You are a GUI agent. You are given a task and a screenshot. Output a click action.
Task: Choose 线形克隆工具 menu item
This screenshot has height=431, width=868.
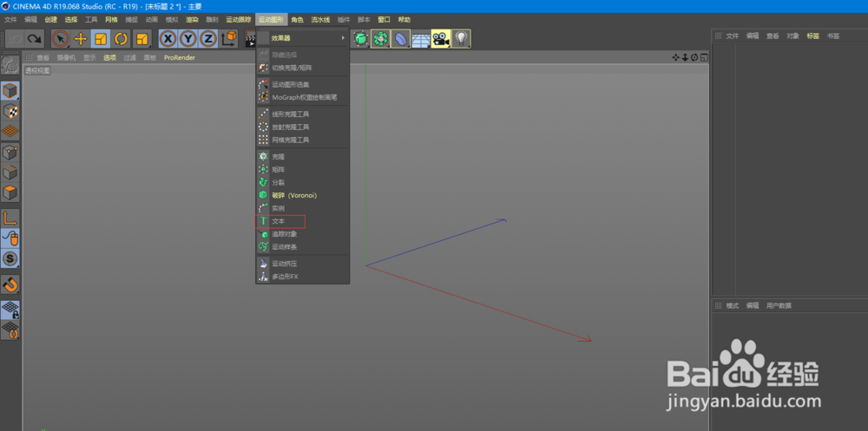(x=303, y=114)
